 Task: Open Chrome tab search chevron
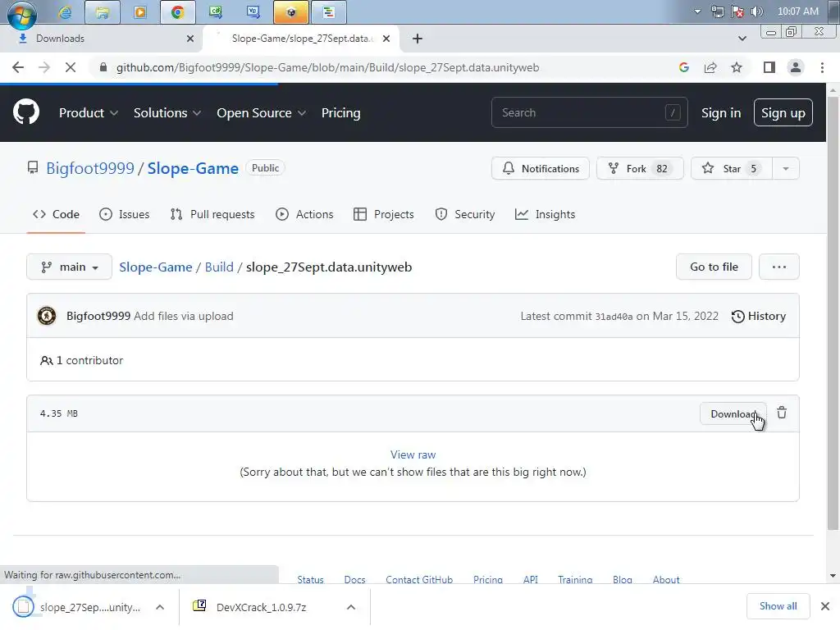click(x=742, y=39)
